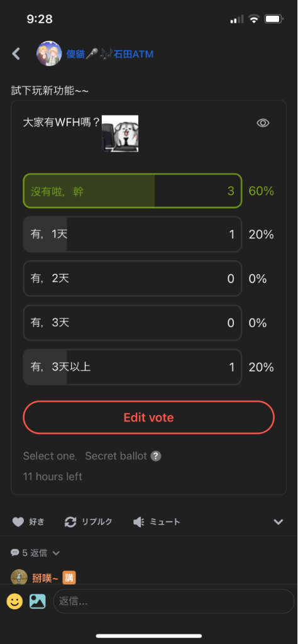
Task: Toggle poll results visibility eye icon
Action: [263, 123]
